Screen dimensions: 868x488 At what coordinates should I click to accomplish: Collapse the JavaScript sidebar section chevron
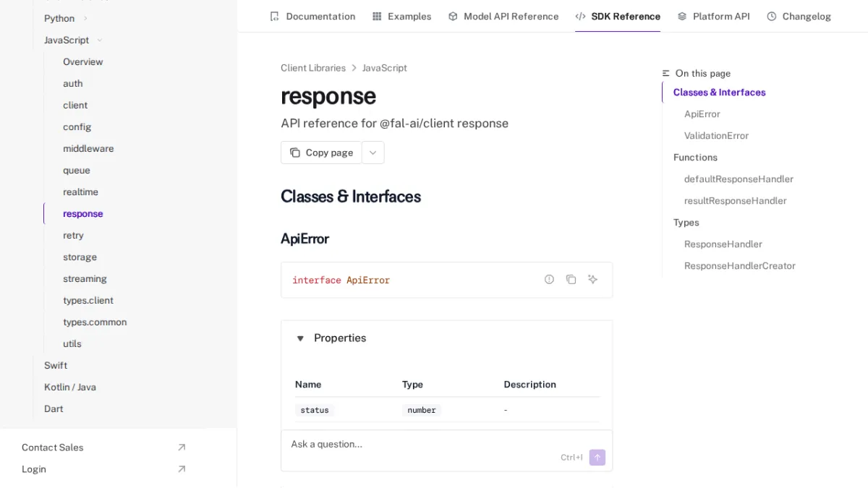100,40
